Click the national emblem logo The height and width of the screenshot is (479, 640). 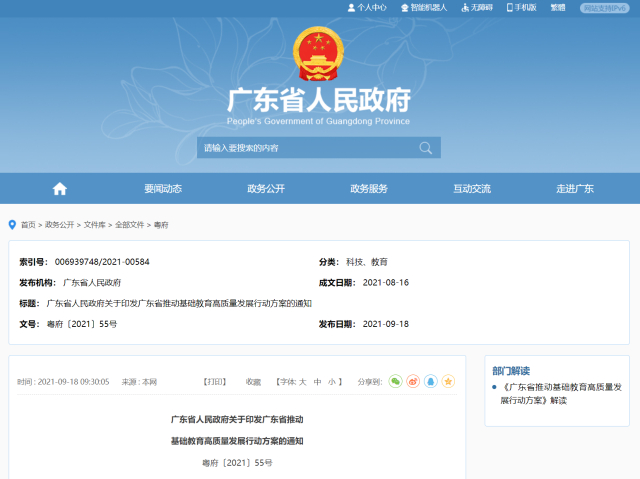(x=318, y=53)
